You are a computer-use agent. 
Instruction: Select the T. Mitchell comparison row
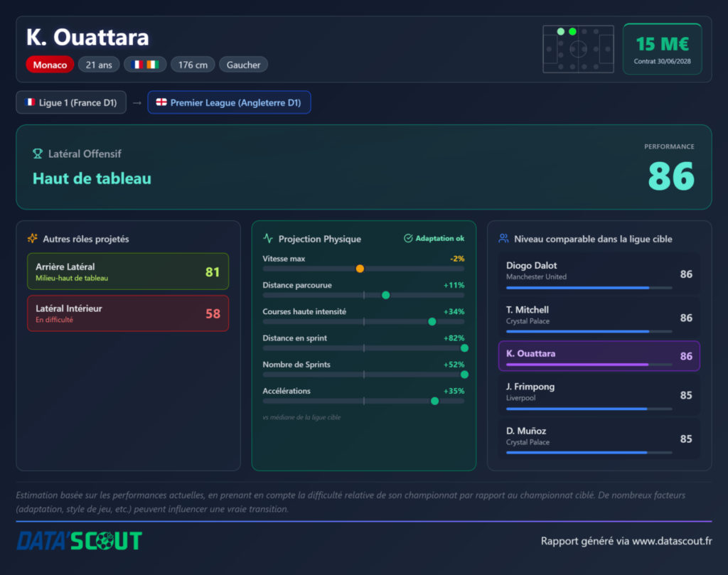[x=599, y=318]
